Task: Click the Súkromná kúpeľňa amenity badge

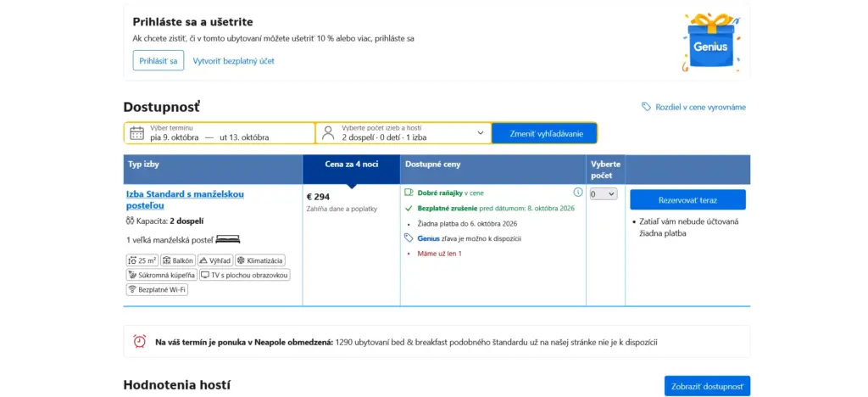Action: click(162, 275)
